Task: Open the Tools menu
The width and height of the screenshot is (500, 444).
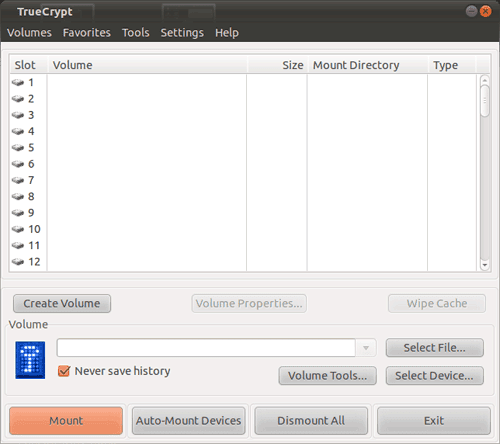Action: tap(136, 33)
